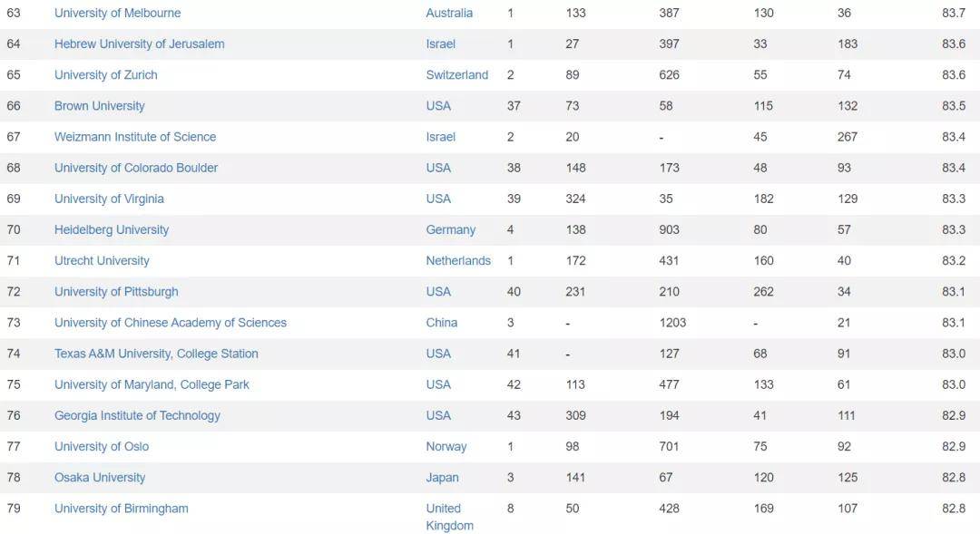Click the Australia country link

[449, 13]
